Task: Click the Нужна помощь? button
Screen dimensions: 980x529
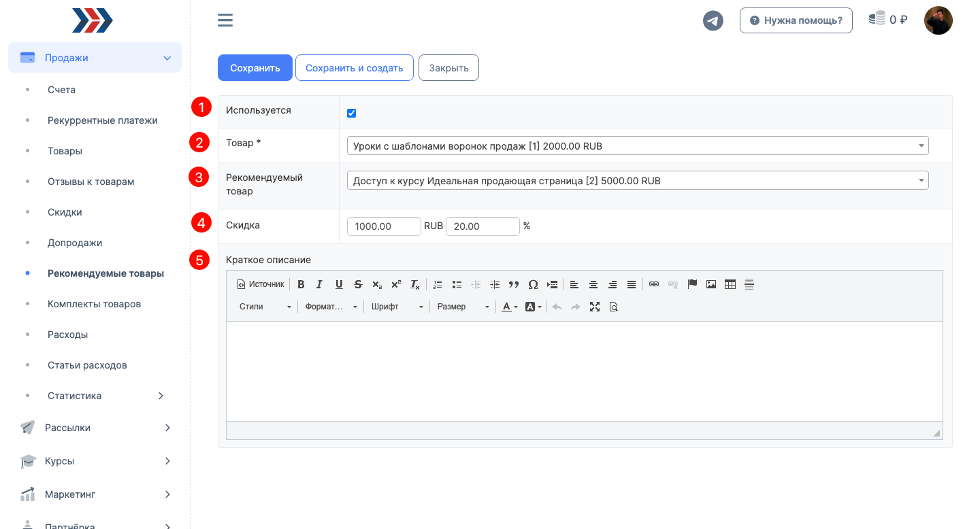Action: coord(796,20)
